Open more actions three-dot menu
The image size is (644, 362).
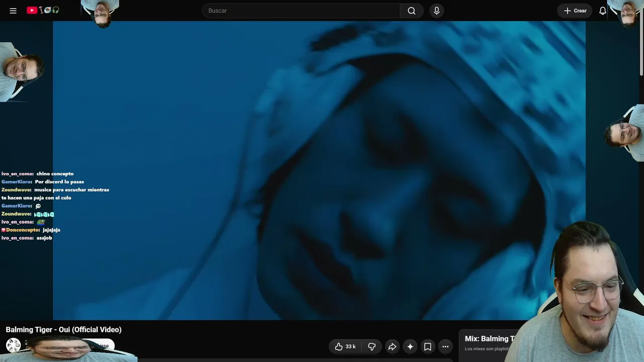445,346
